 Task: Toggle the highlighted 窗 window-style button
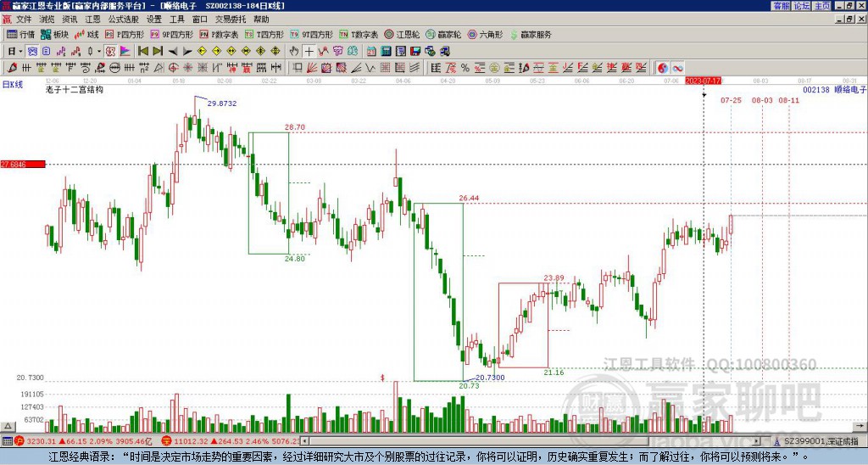(x=32, y=51)
